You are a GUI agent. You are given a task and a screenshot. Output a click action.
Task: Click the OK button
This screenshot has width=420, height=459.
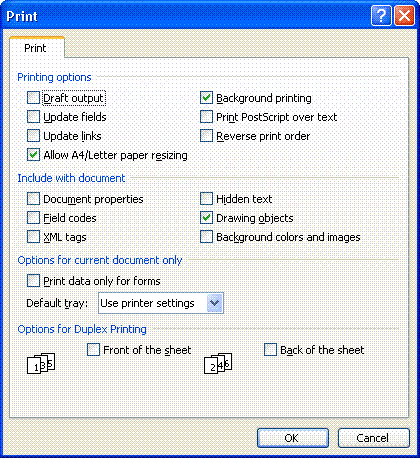coord(292,438)
